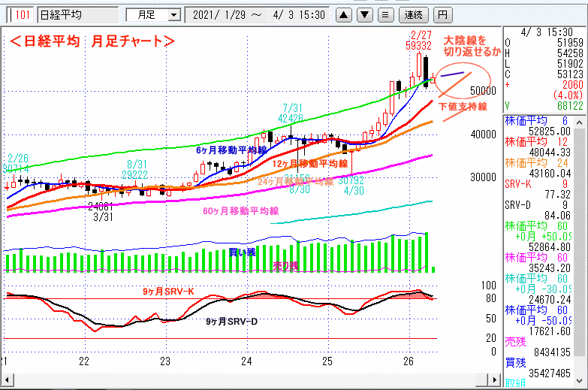Click the chart title 日経平均 月足チャート

pos(92,41)
